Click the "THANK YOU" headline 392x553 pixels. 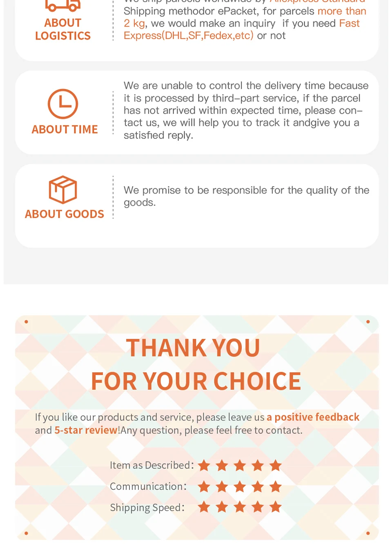point(193,348)
